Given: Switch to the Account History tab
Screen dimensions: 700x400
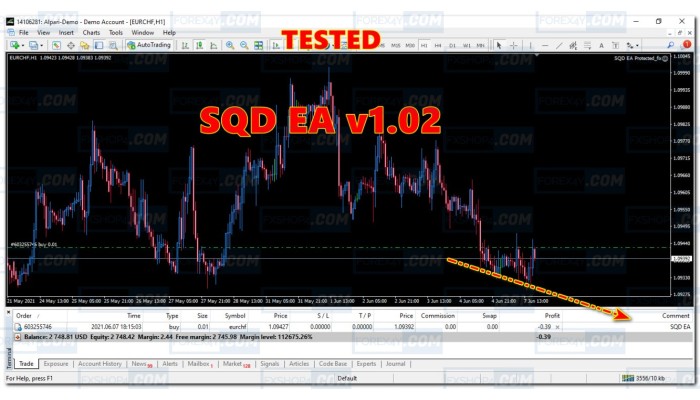Looking at the screenshot, I should coord(100,364).
